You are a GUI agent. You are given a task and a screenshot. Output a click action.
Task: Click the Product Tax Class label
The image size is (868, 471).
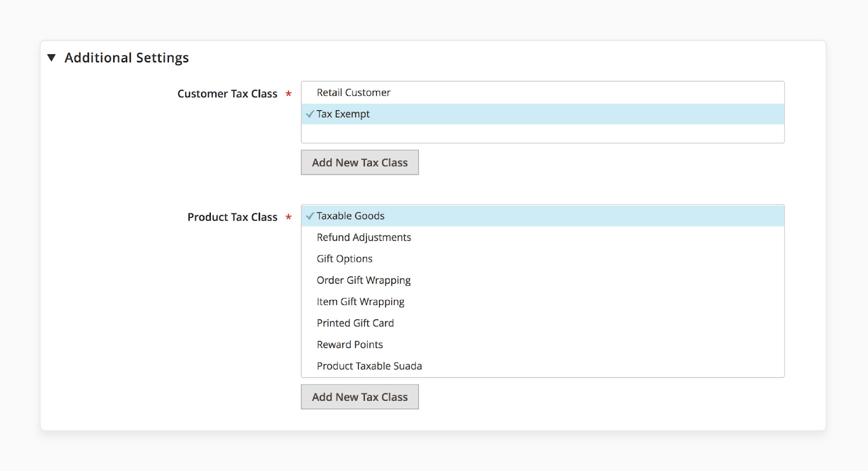233,217
